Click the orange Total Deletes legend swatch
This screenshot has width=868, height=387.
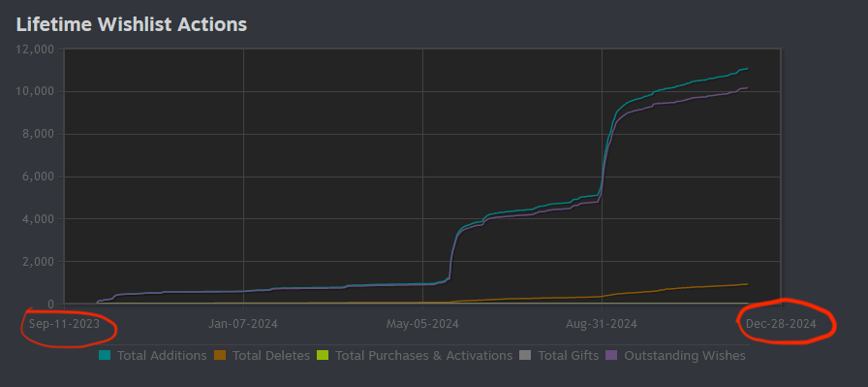pyautogui.click(x=220, y=355)
